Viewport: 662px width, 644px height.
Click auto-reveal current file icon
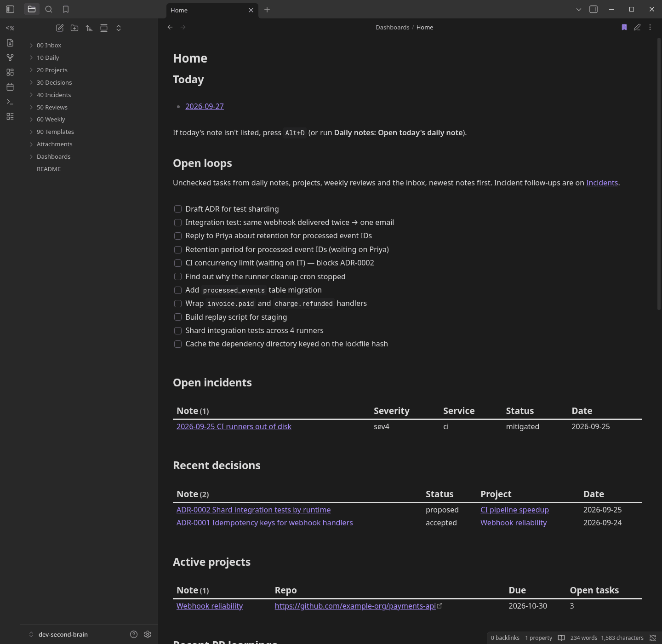(104, 28)
